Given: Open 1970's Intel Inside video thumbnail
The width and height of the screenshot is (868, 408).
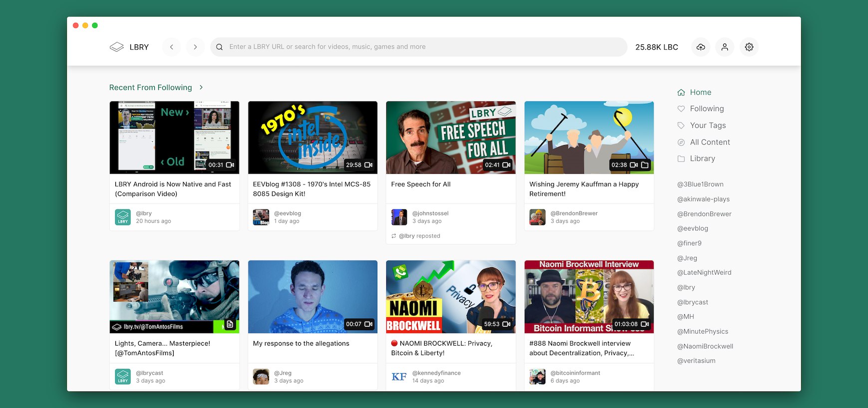Looking at the screenshot, I should [312, 138].
